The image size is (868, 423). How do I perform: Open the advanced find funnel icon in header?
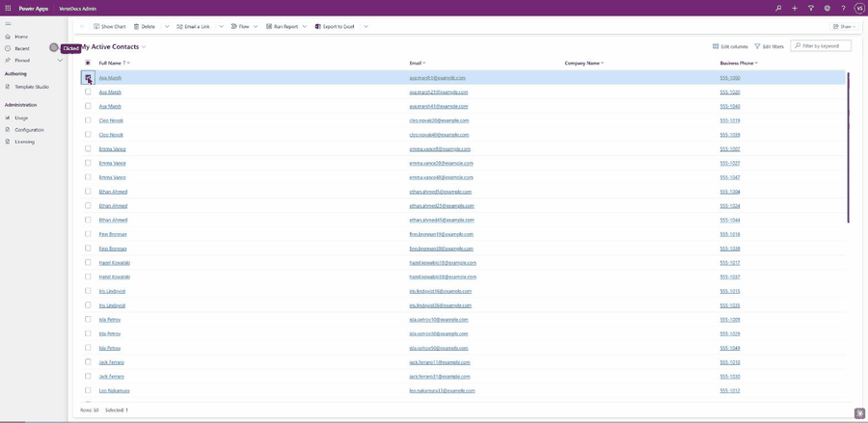tap(811, 9)
